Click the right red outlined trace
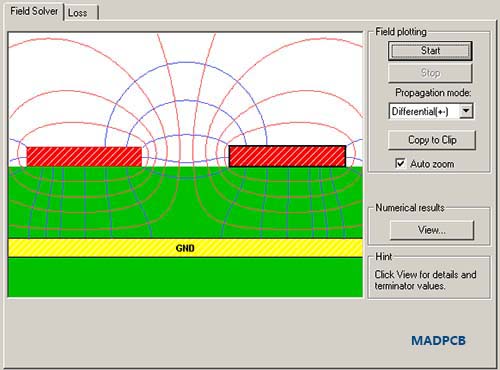This screenshot has width=500, height=370. [287, 156]
